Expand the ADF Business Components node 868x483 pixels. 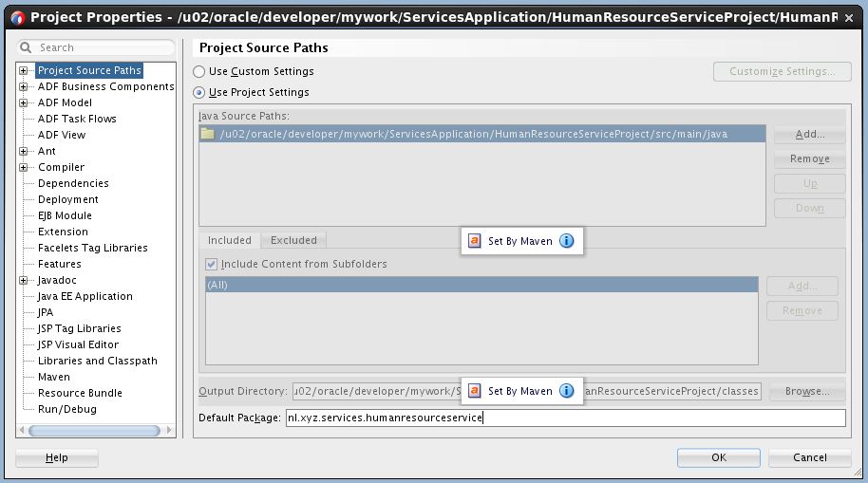tap(24, 86)
